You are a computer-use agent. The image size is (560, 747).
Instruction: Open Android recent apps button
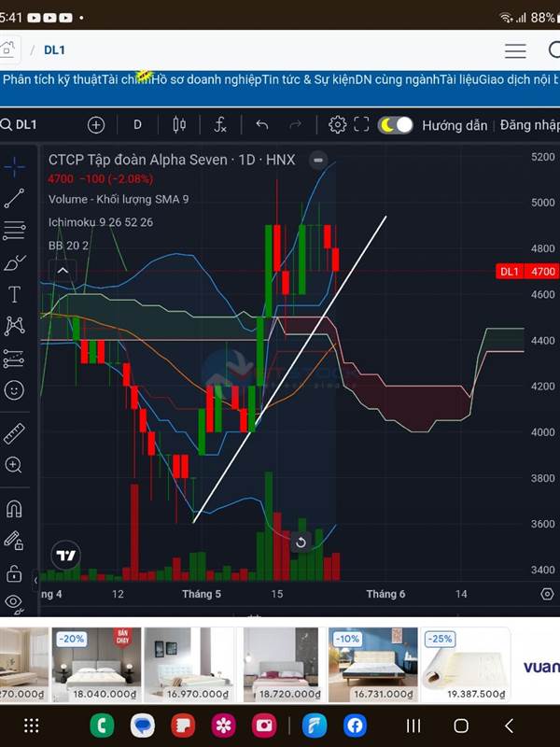tap(413, 726)
